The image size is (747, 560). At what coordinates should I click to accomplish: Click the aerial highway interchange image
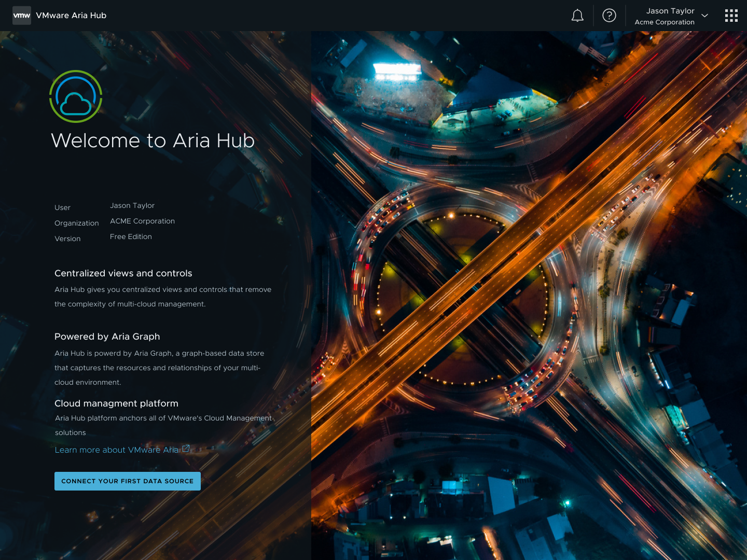coord(529,296)
